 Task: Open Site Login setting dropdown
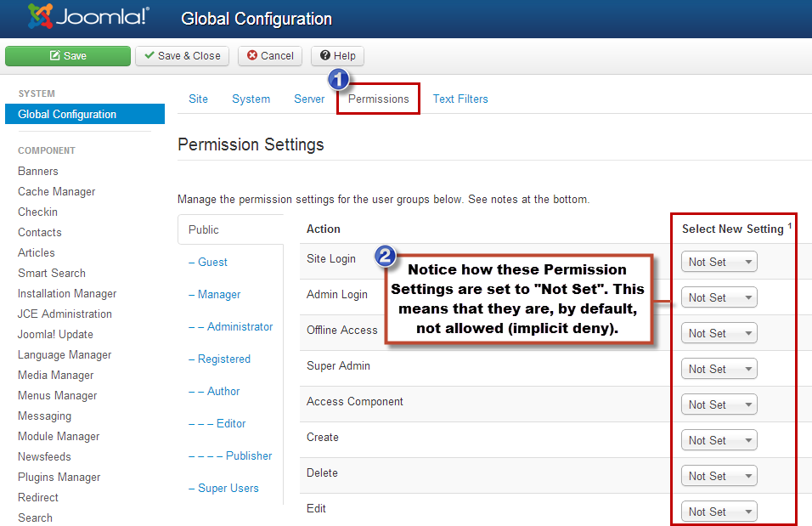(719, 262)
